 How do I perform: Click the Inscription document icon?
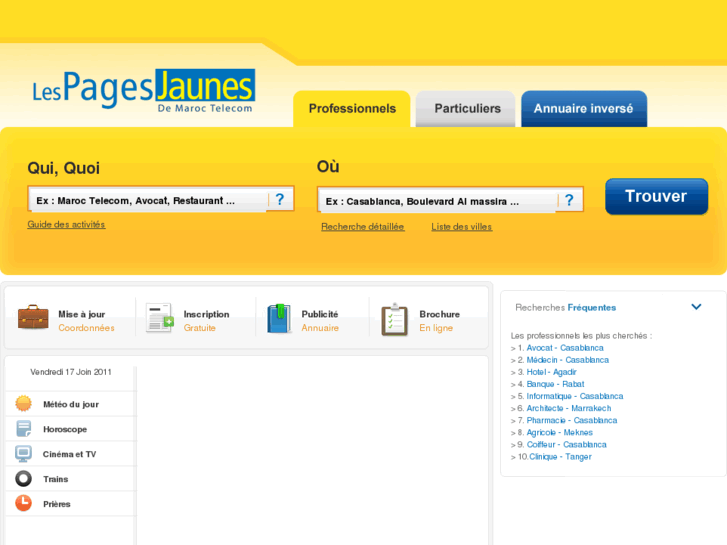(159, 318)
